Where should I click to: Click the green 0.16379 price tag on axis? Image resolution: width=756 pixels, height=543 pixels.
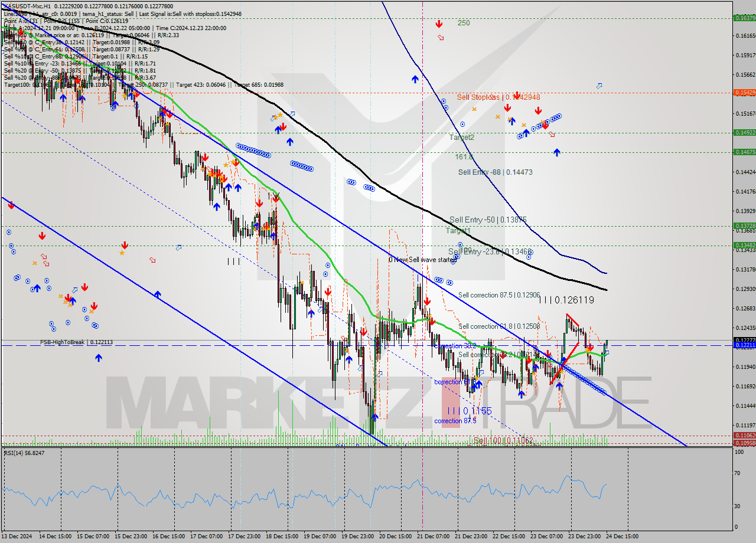pos(744,18)
